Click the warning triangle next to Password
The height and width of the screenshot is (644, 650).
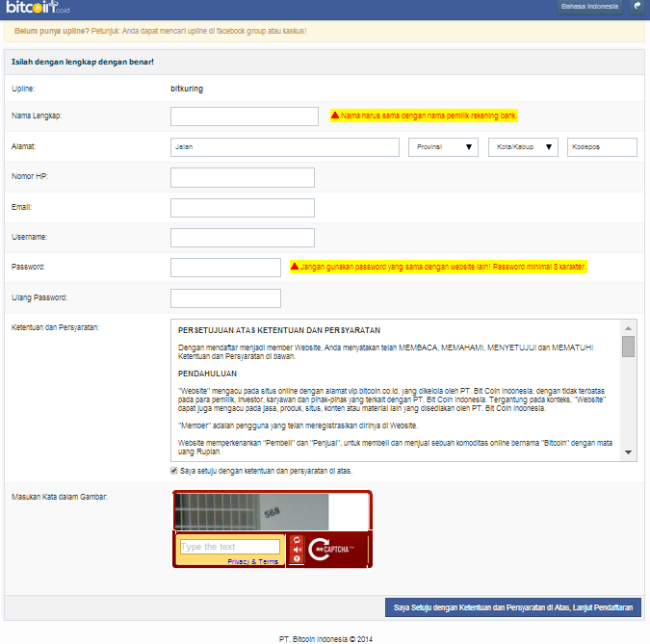tap(295, 266)
